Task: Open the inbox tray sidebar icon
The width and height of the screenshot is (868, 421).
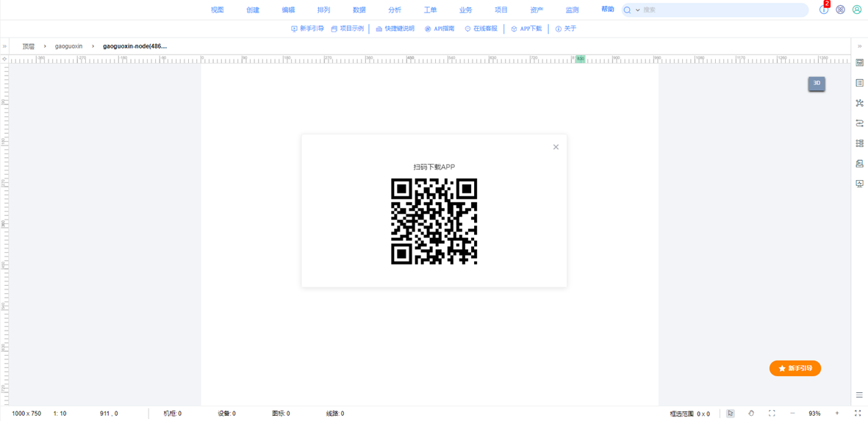Action: coord(860,163)
